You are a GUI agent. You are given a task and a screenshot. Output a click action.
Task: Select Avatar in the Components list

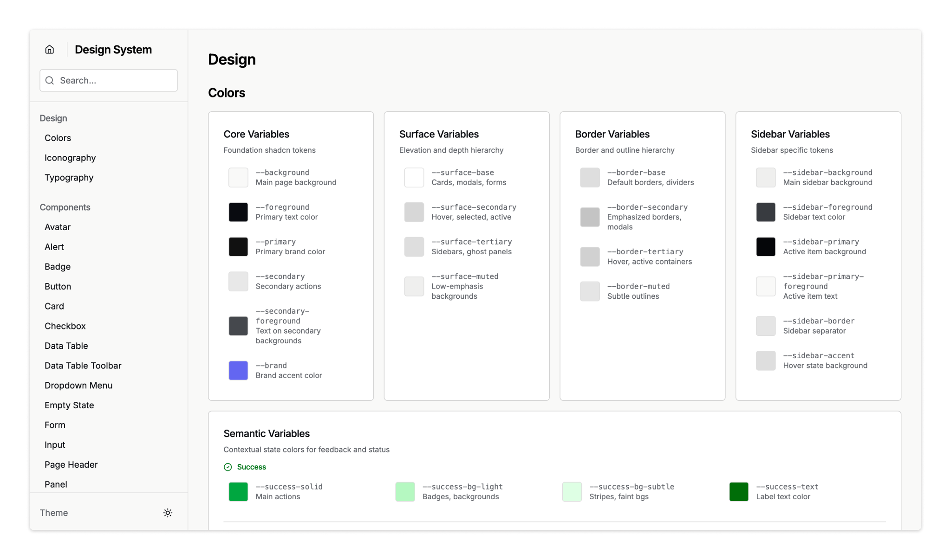(57, 227)
